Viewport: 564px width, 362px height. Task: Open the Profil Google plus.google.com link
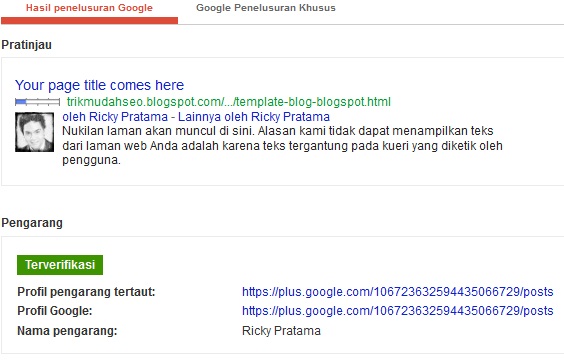point(397,311)
